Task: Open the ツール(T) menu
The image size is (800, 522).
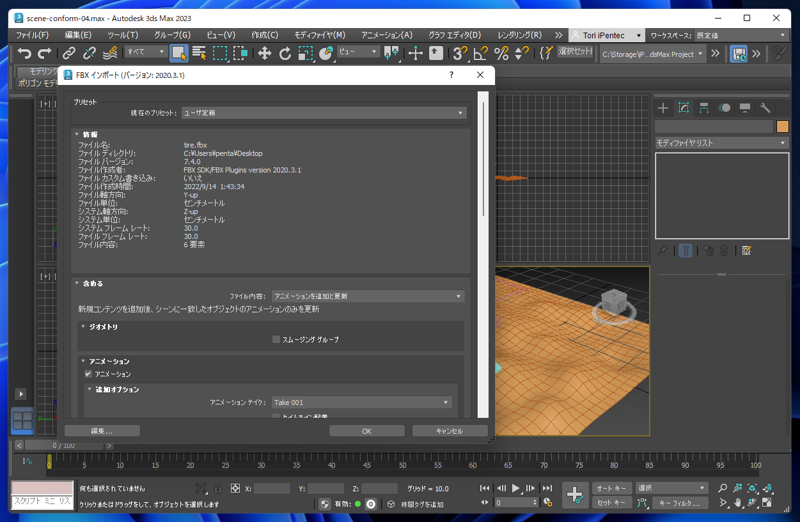Action: 122,35
